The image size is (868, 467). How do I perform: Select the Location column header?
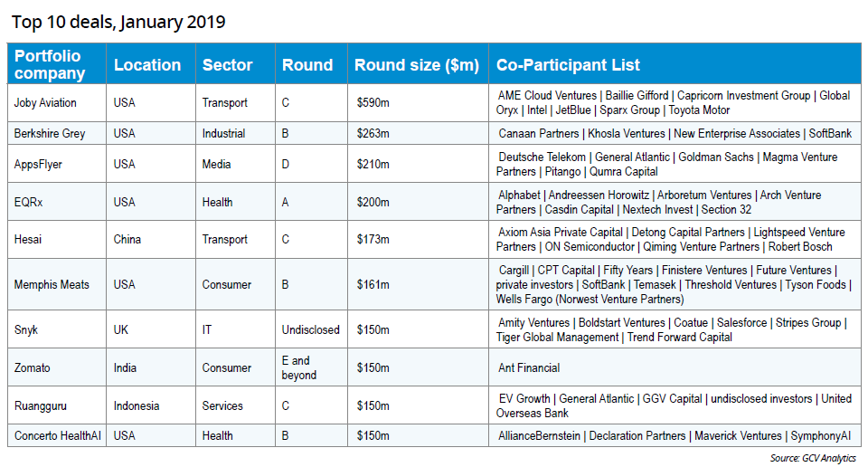[x=147, y=65]
